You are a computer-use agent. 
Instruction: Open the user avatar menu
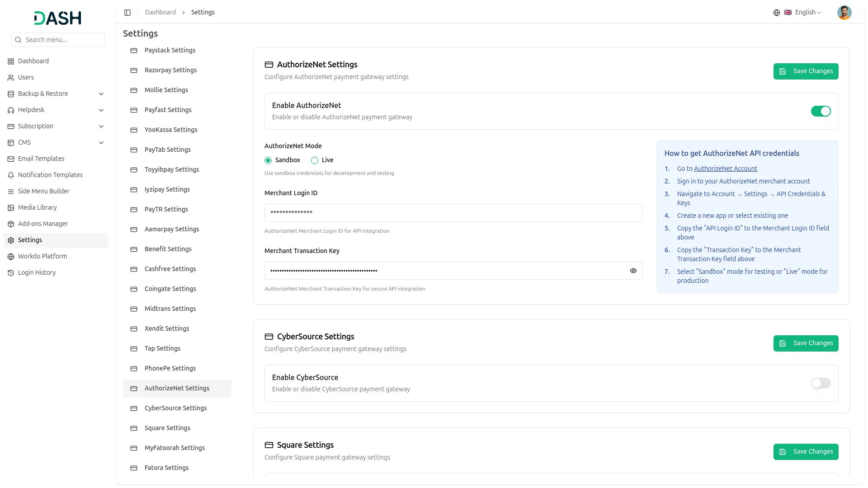(x=844, y=13)
